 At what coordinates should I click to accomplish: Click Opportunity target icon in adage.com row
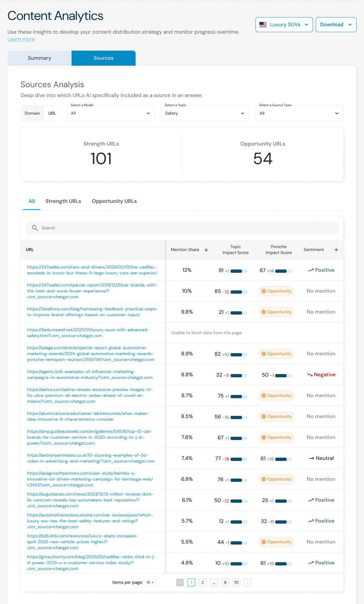click(264, 354)
